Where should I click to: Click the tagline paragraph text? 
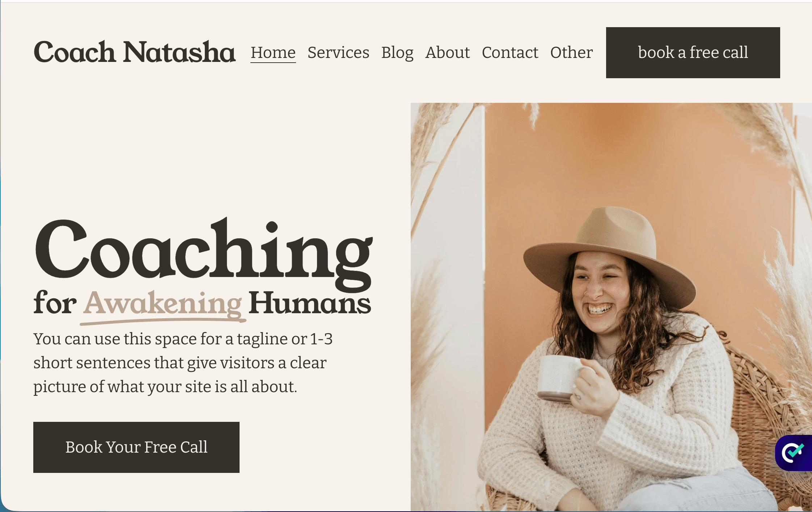coord(183,363)
